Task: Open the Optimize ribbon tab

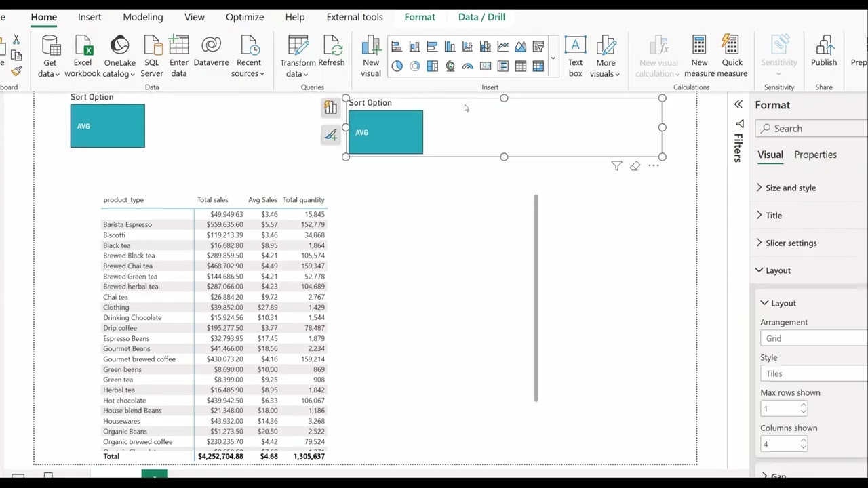Action: point(245,17)
